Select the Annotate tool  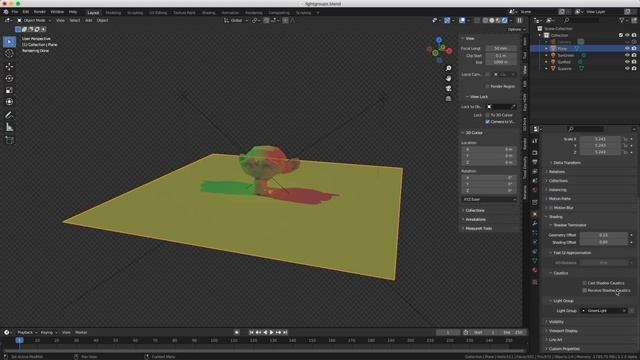(9, 115)
